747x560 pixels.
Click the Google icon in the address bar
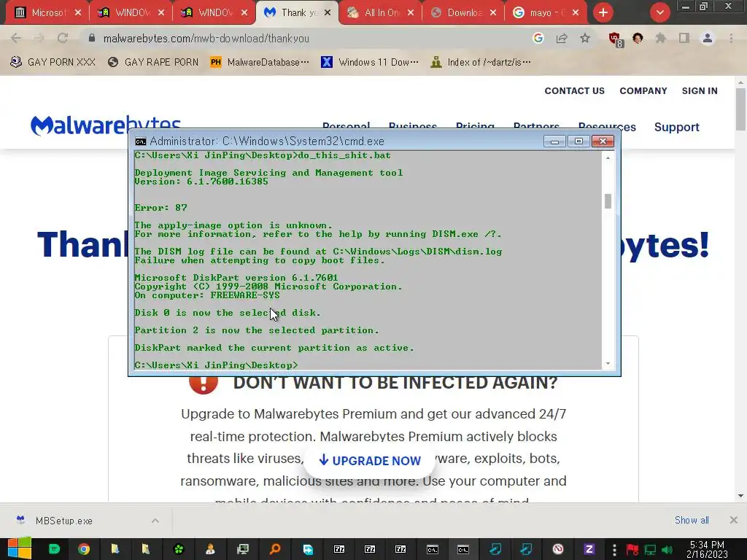pos(538,38)
